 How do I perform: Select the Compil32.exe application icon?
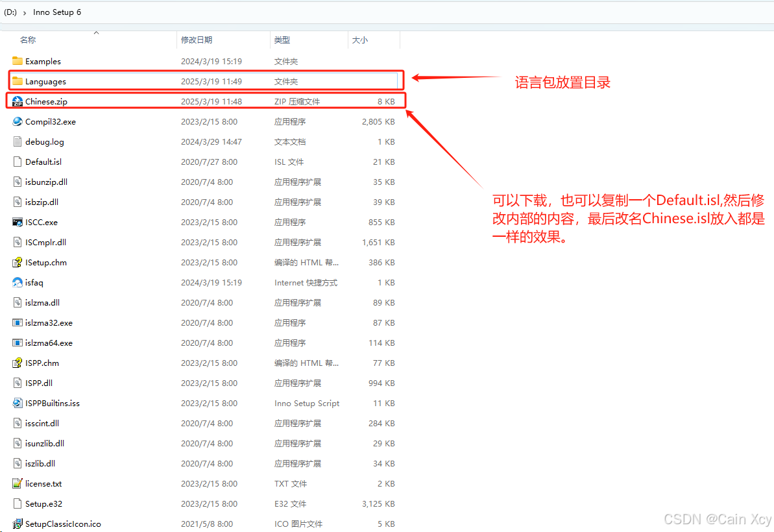[18, 121]
